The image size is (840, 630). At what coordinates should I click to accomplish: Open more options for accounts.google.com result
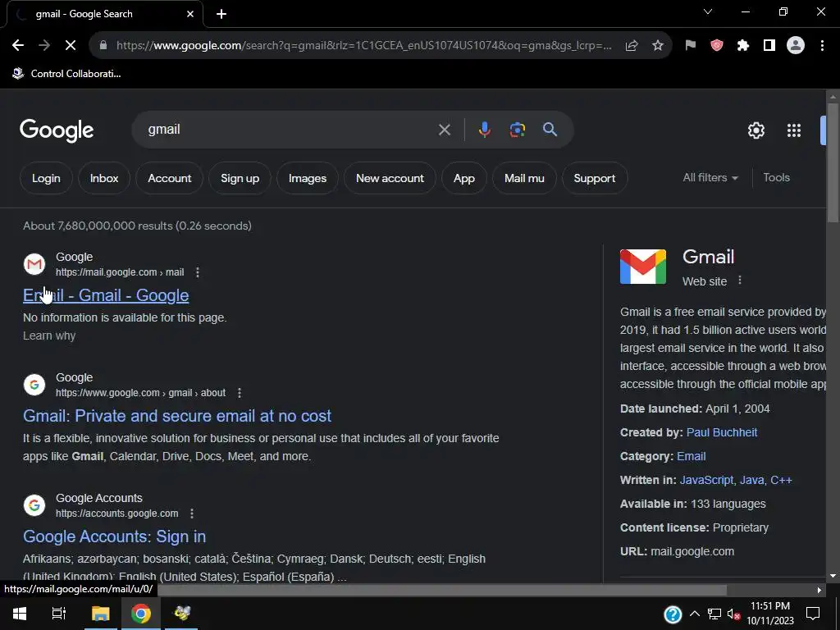tap(192, 514)
